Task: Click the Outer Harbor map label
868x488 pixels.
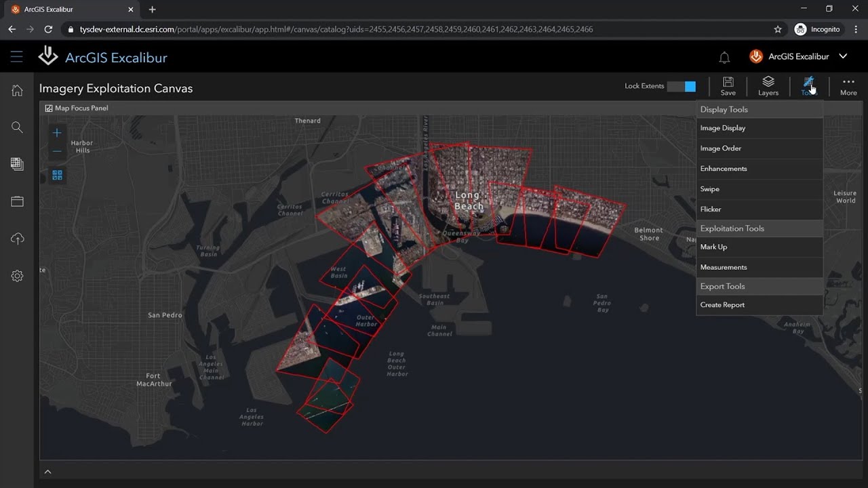Action: coord(366,321)
